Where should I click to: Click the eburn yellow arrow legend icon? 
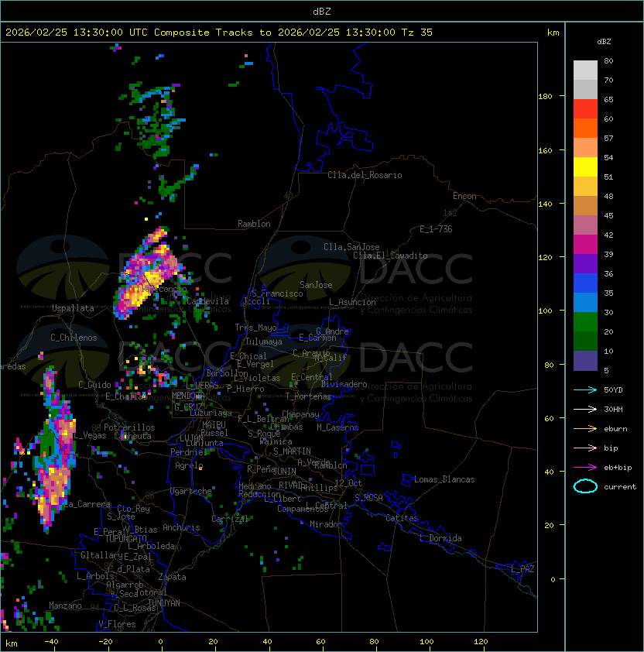(585, 429)
